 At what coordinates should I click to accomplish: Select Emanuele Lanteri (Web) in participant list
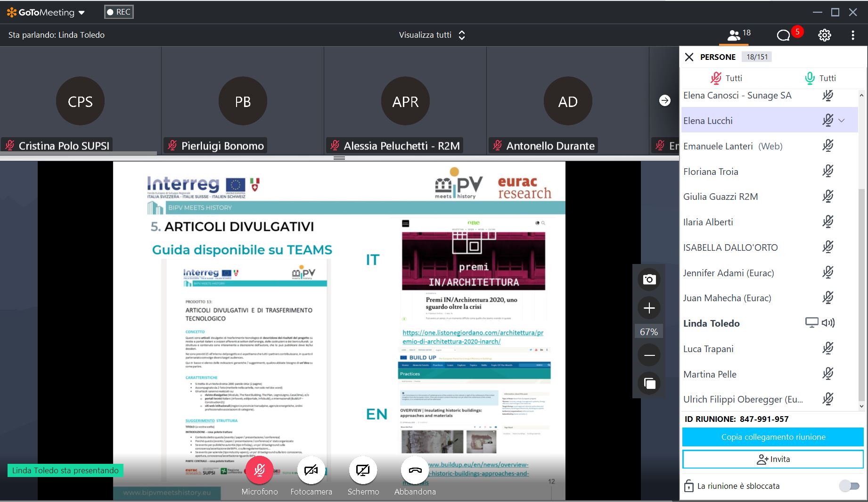[769, 146]
